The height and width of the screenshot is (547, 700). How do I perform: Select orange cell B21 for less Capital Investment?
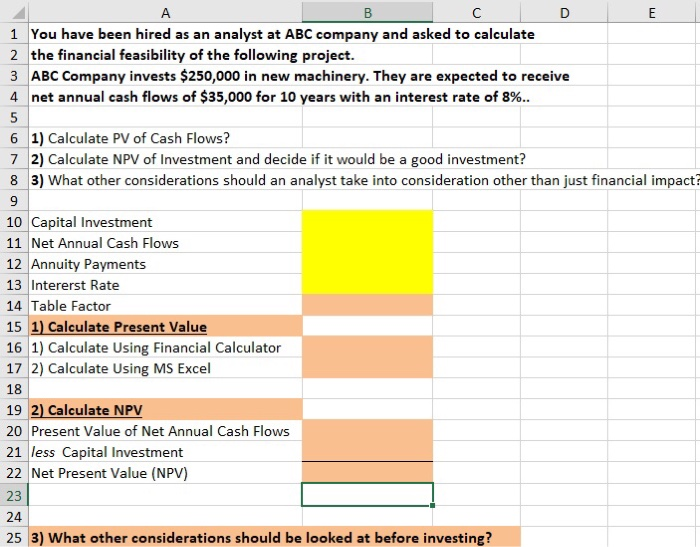[367, 452]
